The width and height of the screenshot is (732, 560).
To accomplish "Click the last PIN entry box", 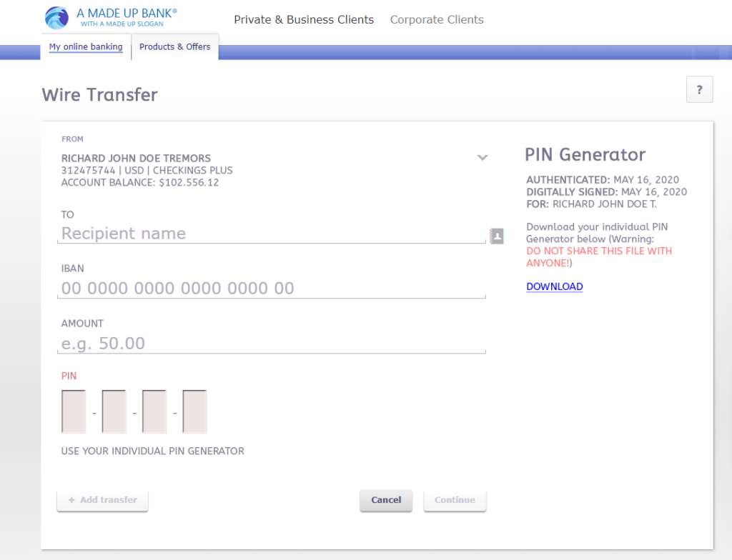I will (194, 411).
